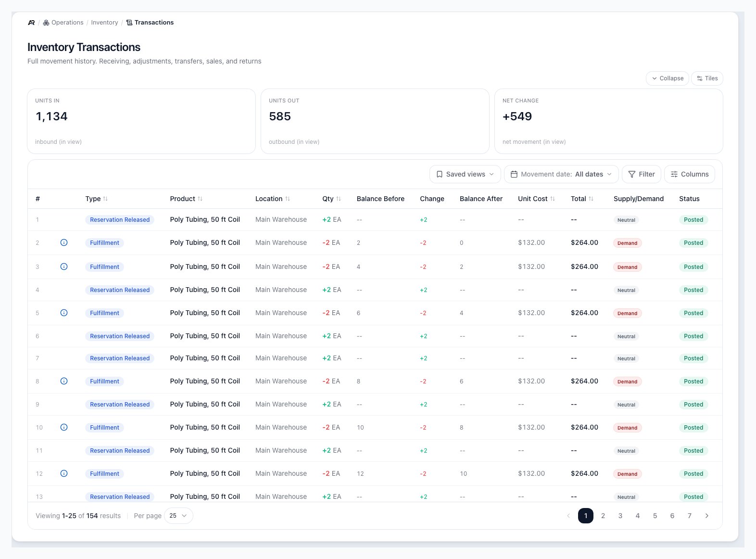Go to previous page arrow

click(568, 516)
